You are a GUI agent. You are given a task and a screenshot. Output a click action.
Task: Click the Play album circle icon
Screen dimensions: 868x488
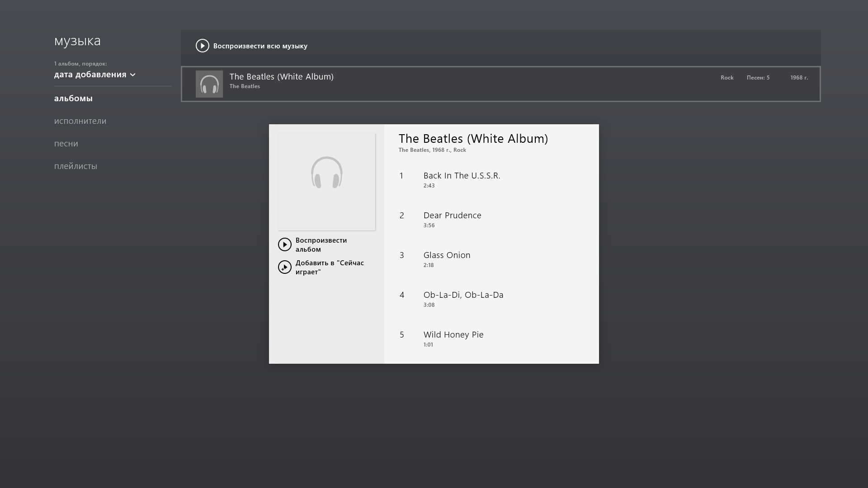(x=284, y=244)
